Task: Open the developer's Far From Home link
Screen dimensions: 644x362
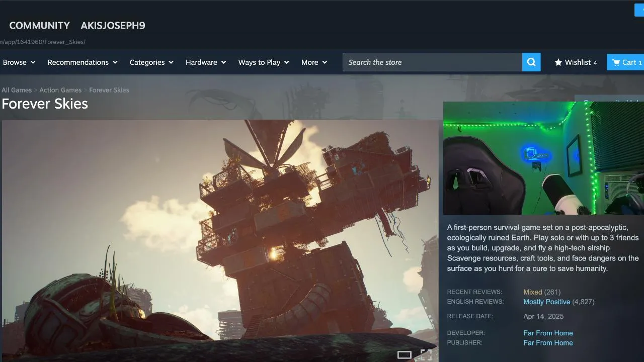Action: (x=548, y=333)
